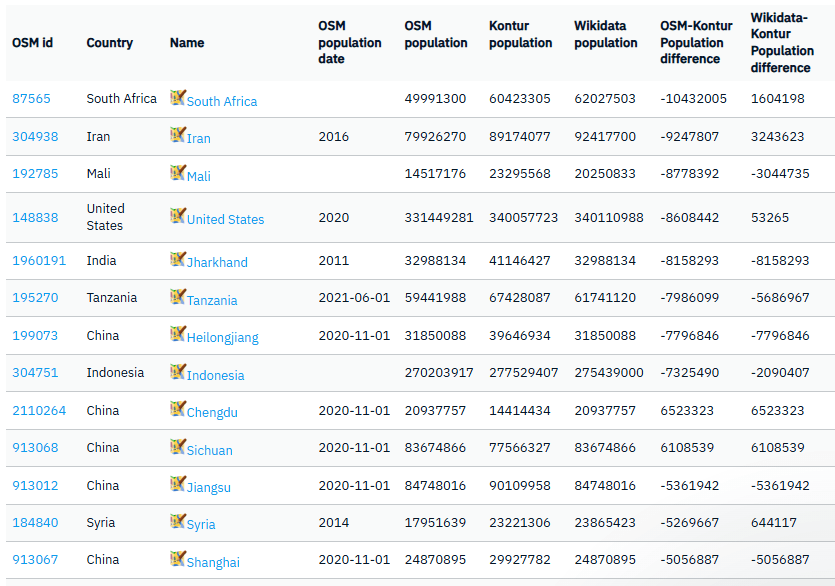Screen dimensions: 835x586
Task: Click the OSM-Kontur Population difference column header
Action: click(696, 42)
